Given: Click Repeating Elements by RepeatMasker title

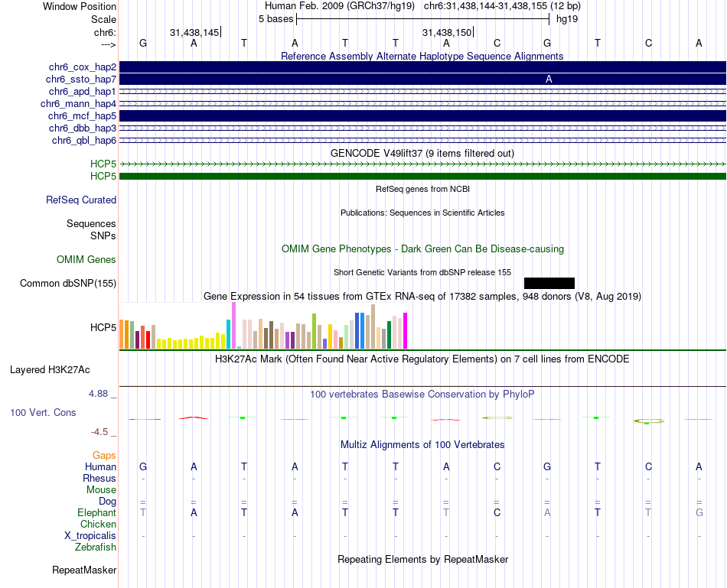Looking at the screenshot, I should tap(423, 559).
